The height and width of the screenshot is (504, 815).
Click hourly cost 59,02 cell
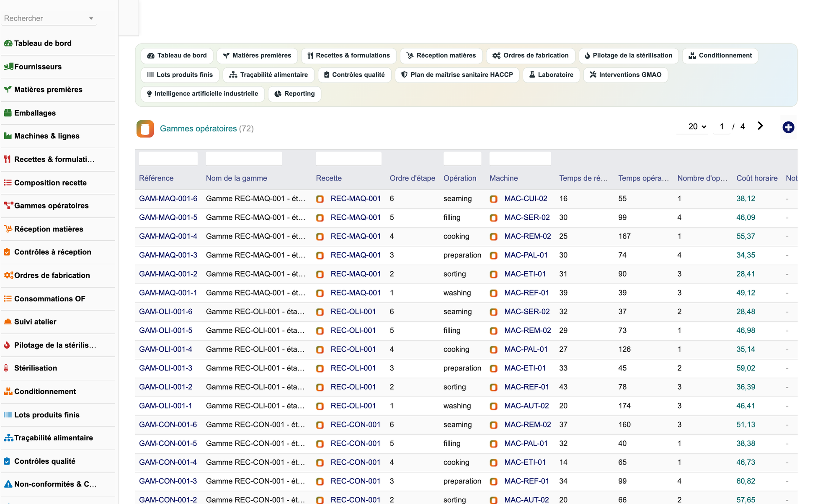(x=745, y=368)
